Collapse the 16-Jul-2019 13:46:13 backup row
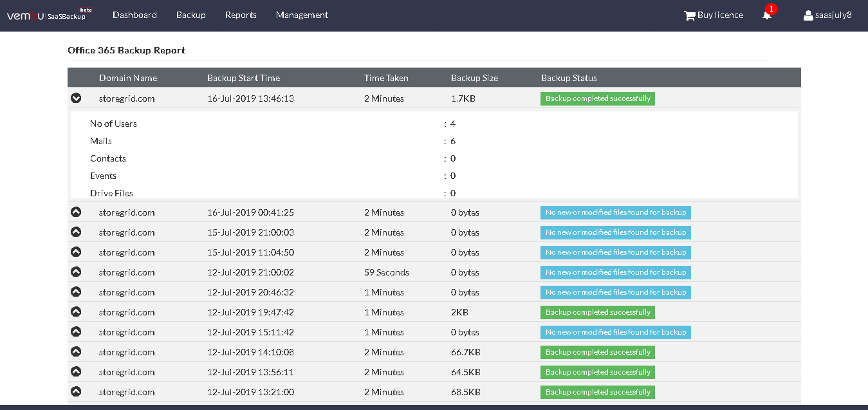The height and width of the screenshot is (410, 868). coord(76,98)
